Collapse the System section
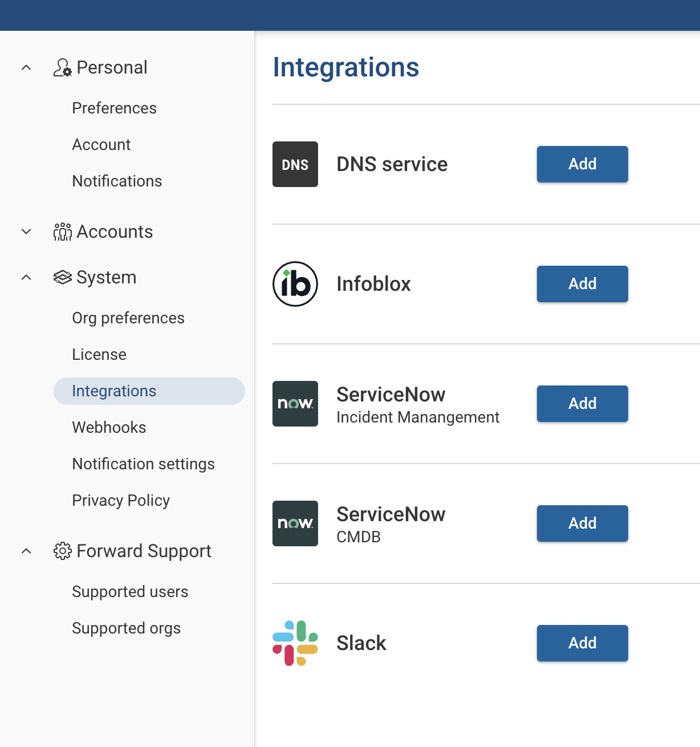Viewport: 700px width, 747px height. (26, 277)
